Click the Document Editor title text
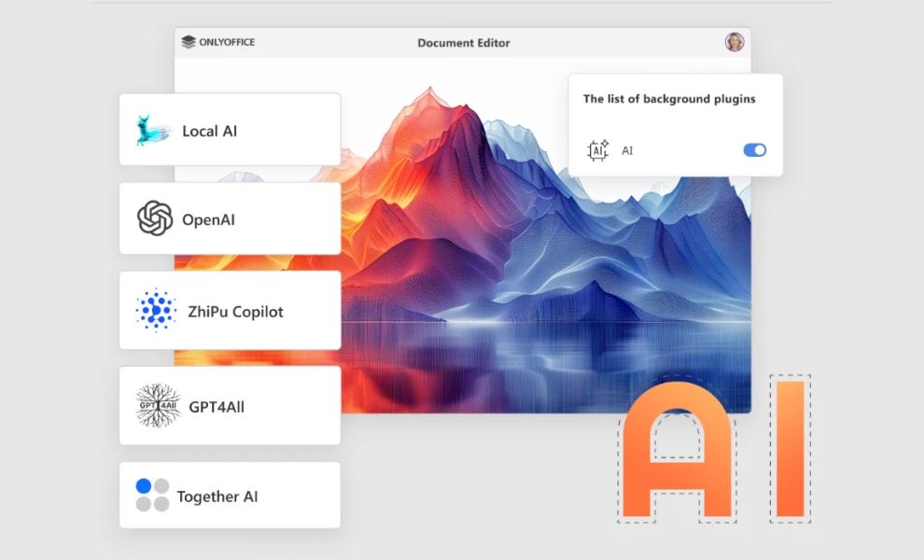The height and width of the screenshot is (560, 924). click(464, 42)
